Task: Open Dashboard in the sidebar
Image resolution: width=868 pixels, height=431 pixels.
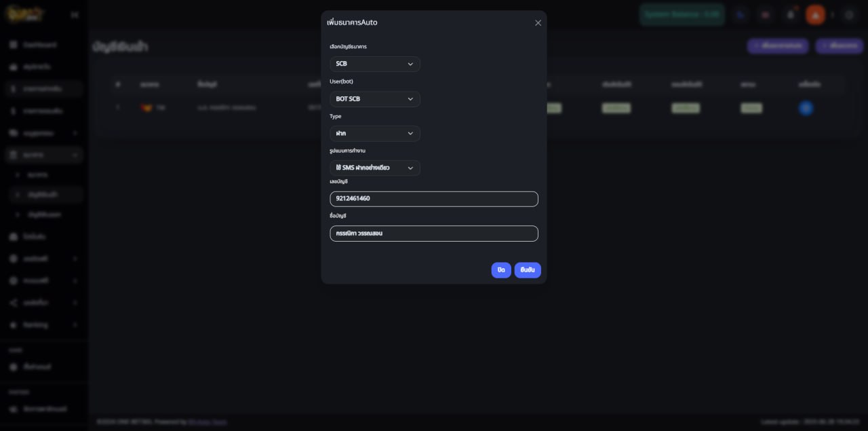Action: (39, 45)
